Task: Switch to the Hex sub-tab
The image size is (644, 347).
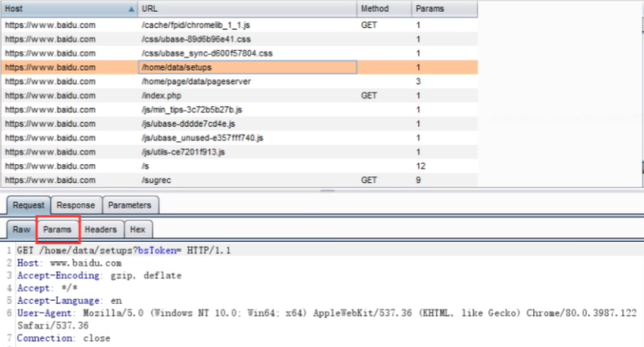Action: [x=138, y=229]
